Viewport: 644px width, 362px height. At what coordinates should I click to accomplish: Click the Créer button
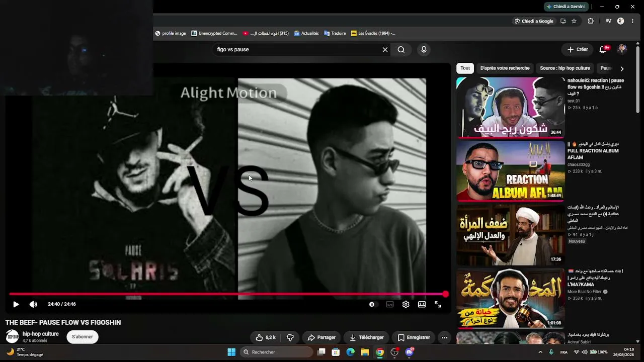point(578,50)
